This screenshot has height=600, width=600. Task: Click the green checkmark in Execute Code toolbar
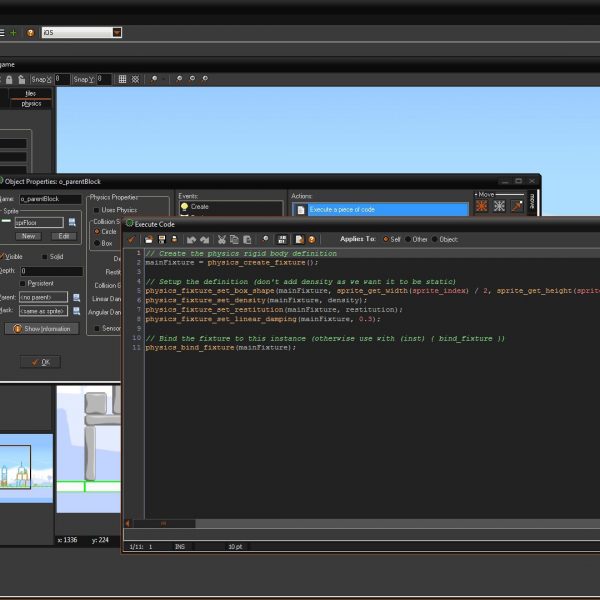132,239
